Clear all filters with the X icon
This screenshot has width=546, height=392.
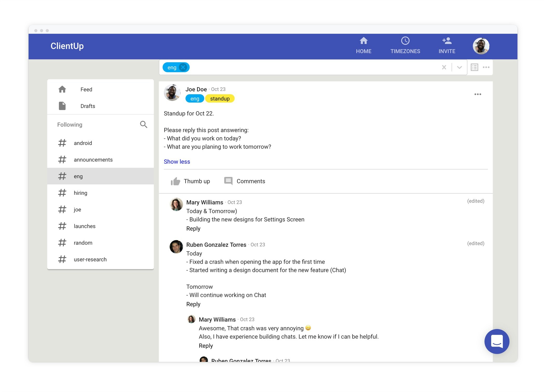coord(444,67)
